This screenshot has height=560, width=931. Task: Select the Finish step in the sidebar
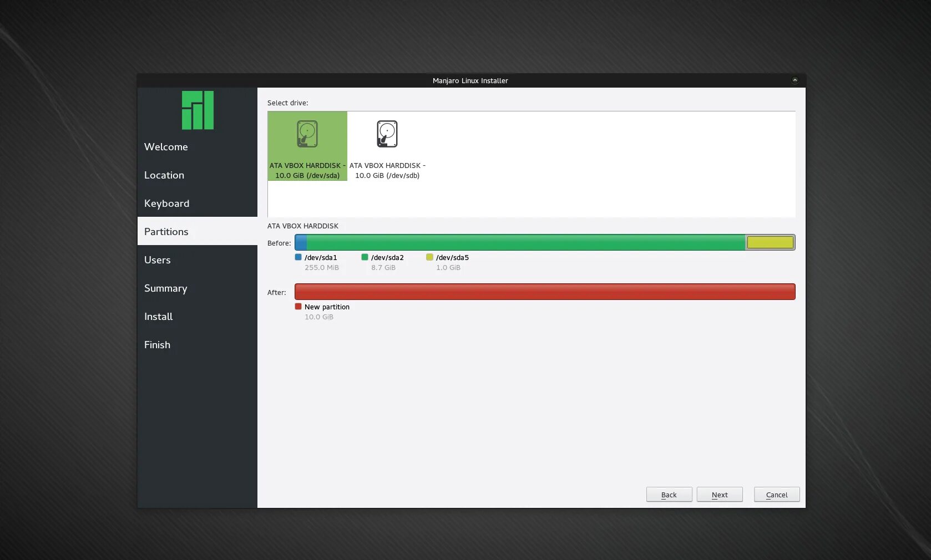(198, 345)
